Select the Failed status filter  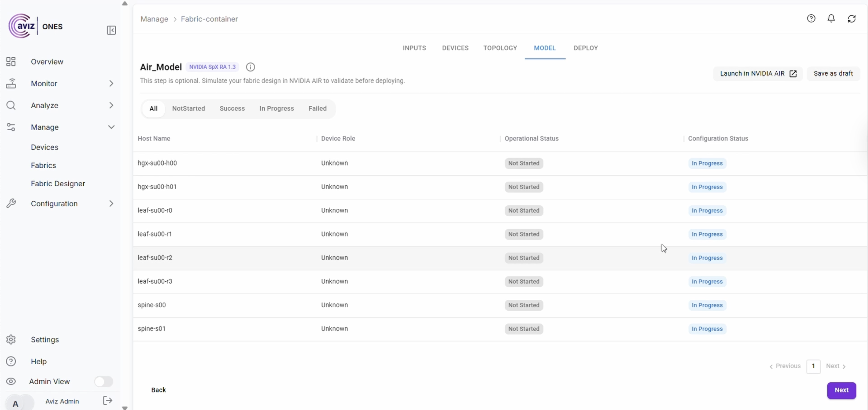tap(317, 109)
